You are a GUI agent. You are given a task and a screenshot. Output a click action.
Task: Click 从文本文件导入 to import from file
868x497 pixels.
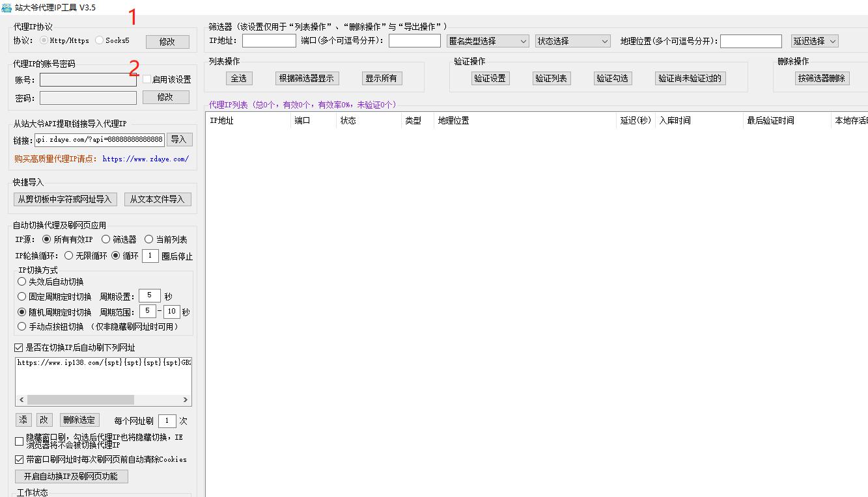(x=158, y=199)
